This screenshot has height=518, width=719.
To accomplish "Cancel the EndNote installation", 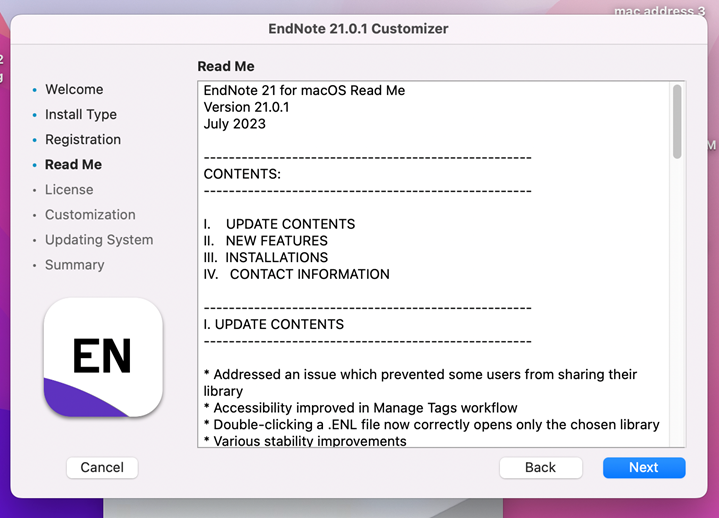I will pos(102,468).
